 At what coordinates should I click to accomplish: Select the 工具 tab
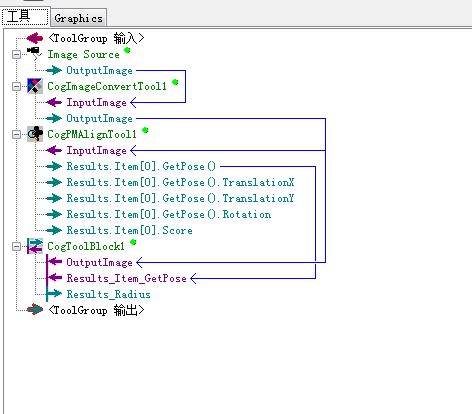pos(25,16)
